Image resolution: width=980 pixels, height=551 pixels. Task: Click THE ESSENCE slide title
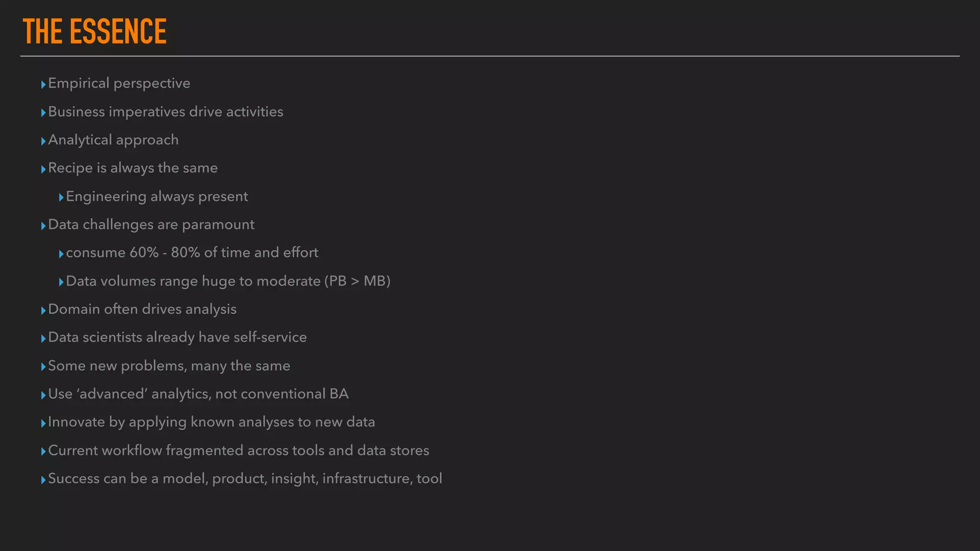[95, 32]
